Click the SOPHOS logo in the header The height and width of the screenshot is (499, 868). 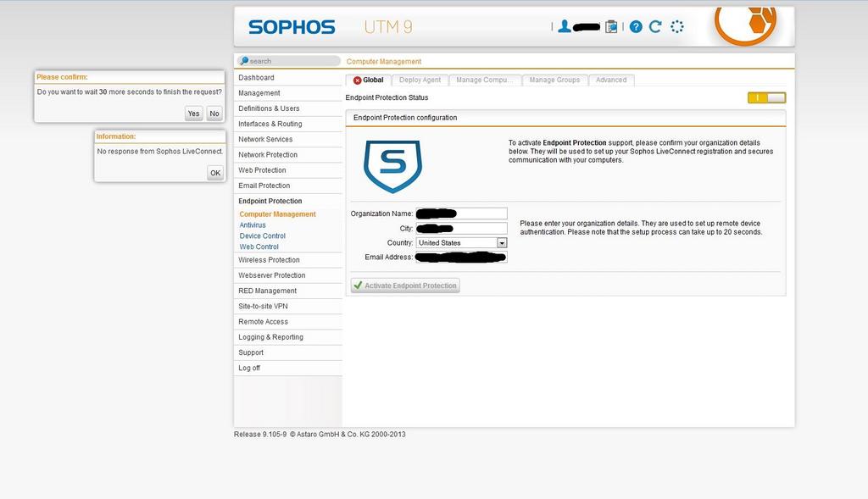[x=292, y=27]
